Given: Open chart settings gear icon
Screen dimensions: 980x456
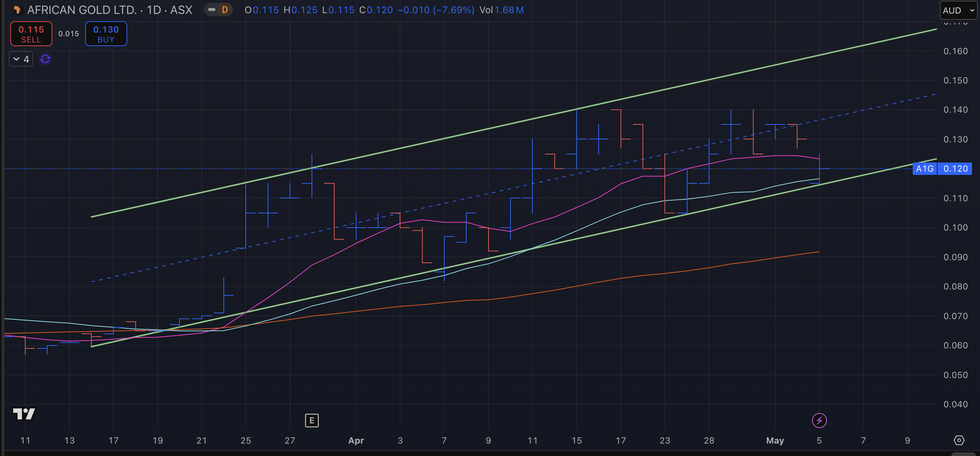Looking at the screenshot, I should [x=959, y=440].
